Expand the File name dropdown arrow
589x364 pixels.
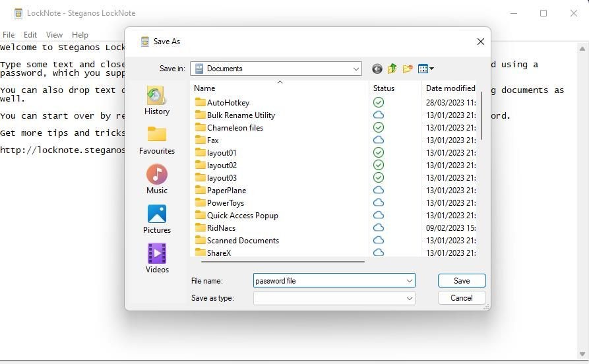pyautogui.click(x=410, y=281)
